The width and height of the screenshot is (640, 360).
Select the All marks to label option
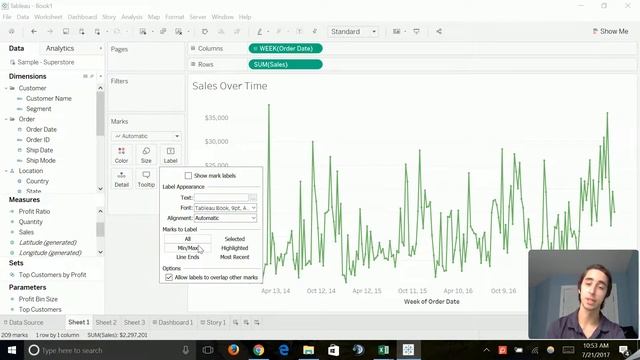pyautogui.click(x=187, y=239)
